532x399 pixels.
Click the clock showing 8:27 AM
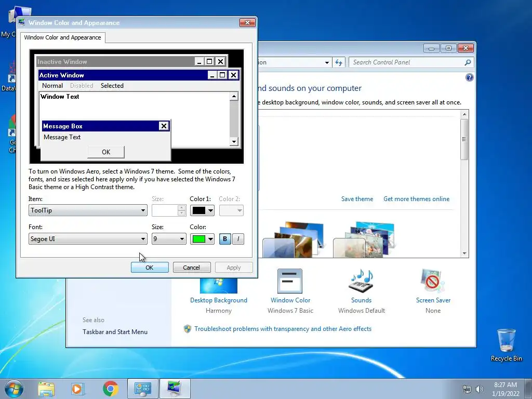coord(506,385)
